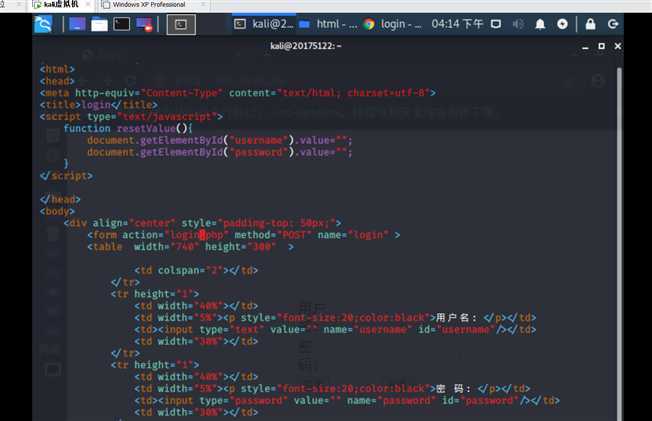Switch to the kali@2... terminal taskbar window
Screen dimensions: 652x421
pyautogui.click(x=263, y=24)
